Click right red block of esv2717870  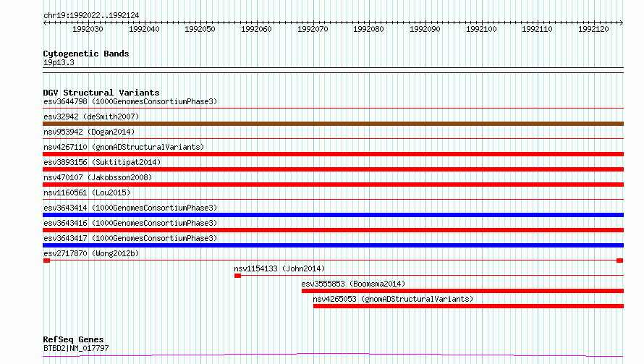pyautogui.click(x=620, y=261)
